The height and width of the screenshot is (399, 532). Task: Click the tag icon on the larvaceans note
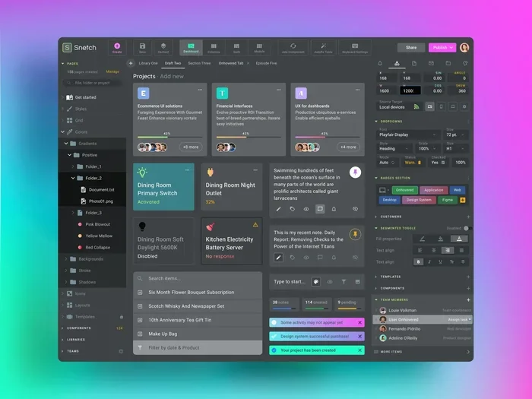pyautogui.click(x=292, y=209)
